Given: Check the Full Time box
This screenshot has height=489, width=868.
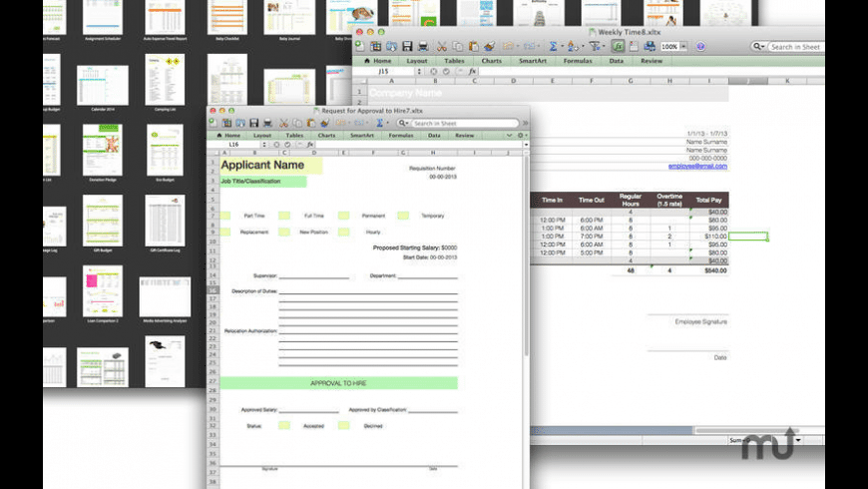Looking at the screenshot, I should [284, 216].
